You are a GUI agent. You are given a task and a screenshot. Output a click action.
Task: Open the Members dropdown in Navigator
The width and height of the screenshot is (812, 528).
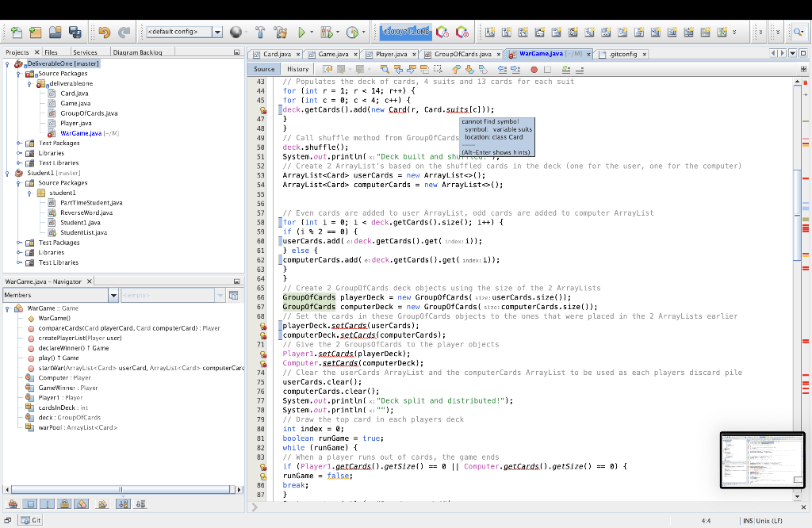(113, 295)
